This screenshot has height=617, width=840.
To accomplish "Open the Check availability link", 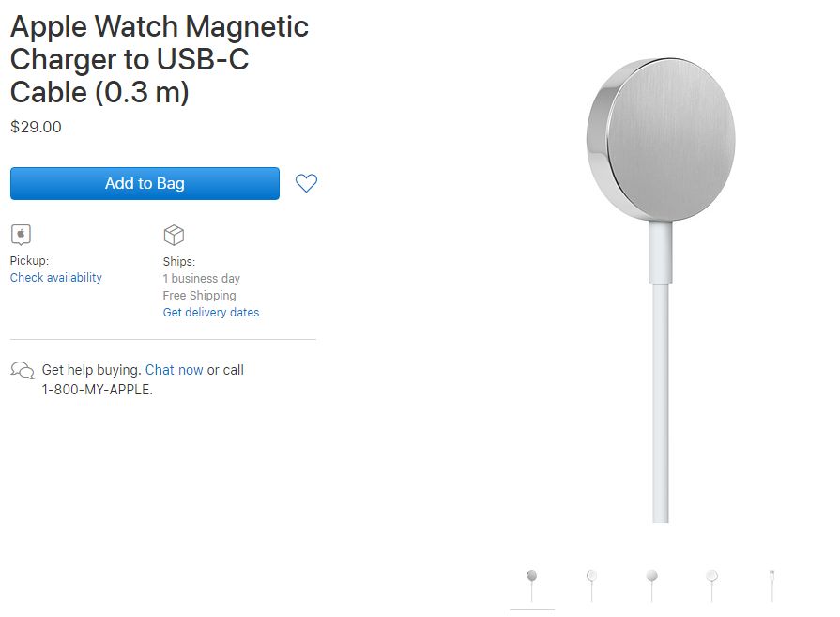I will tap(56, 278).
